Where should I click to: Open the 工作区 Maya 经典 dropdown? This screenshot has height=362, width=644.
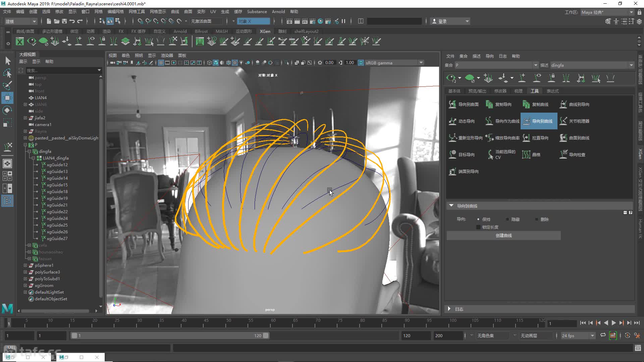pyautogui.click(x=607, y=12)
